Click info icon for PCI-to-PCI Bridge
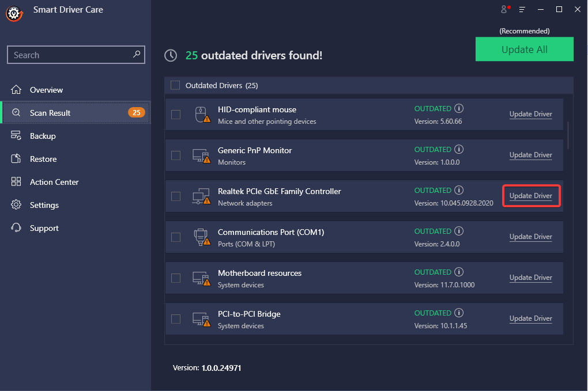Screen dimensions: 588x391 point(459,313)
